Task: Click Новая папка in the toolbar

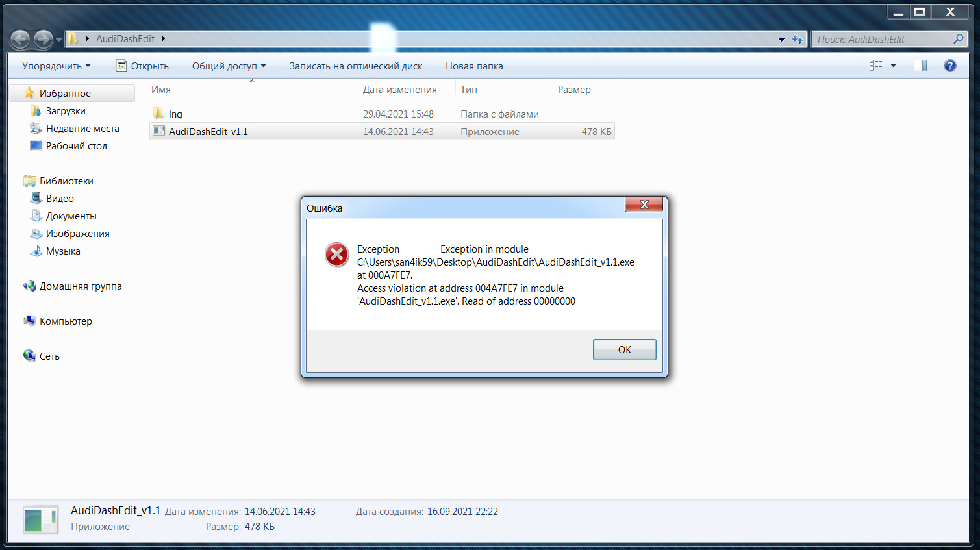Action: pyautogui.click(x=474, y=66)
